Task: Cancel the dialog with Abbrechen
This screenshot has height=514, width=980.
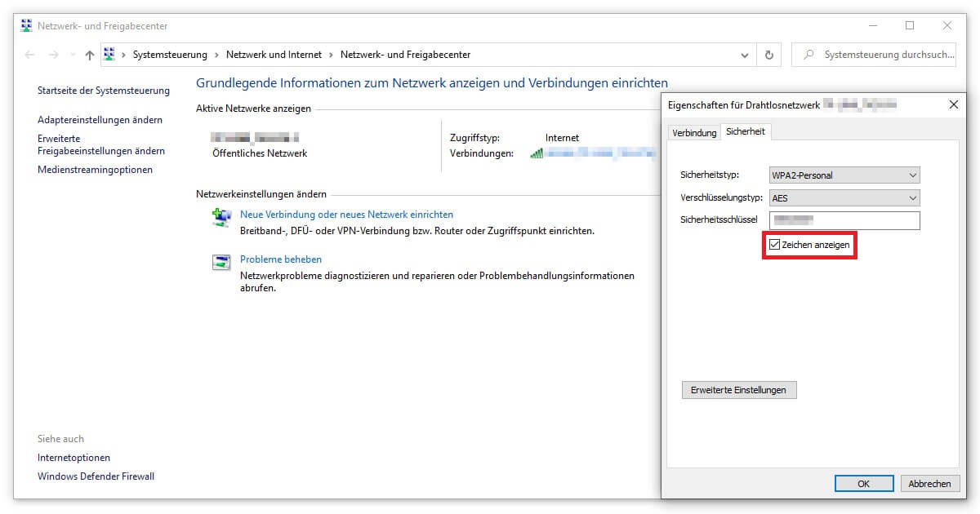Action: coord(929,484)
